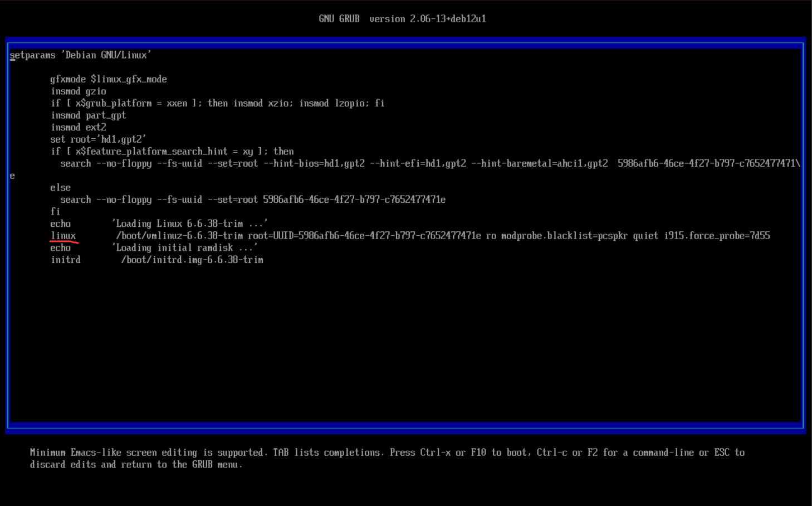Click the set root='hd1,gpt2' line
812x506 pixels.
click(x=99, y=139)
